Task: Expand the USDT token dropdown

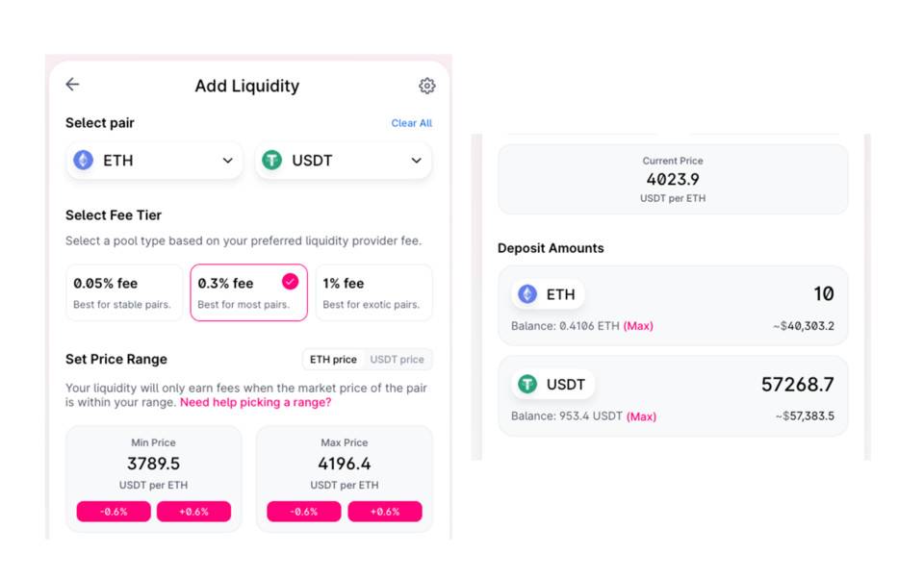Action: coord(416,161)
